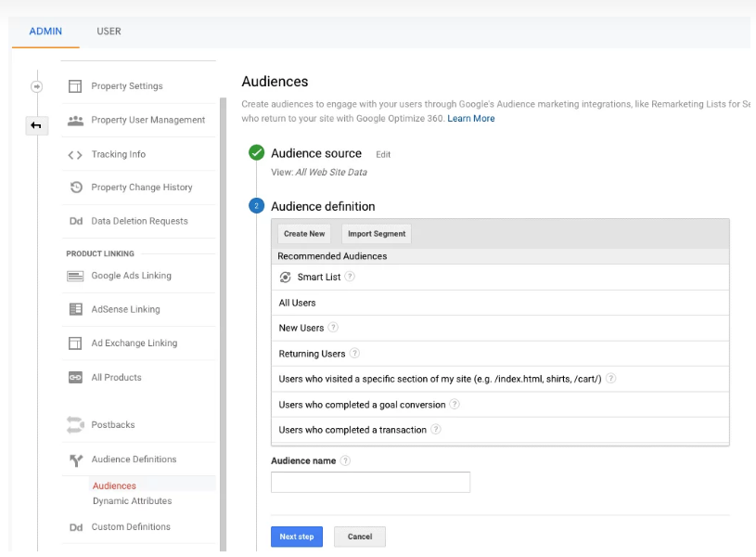This screenshot has width=756, height=557.
Task: Focus the Audience name input field
Action: coord(370,482)
